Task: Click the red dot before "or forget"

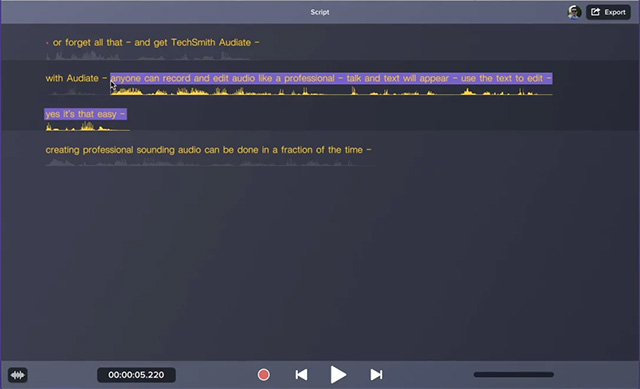Action: (47, 43)
